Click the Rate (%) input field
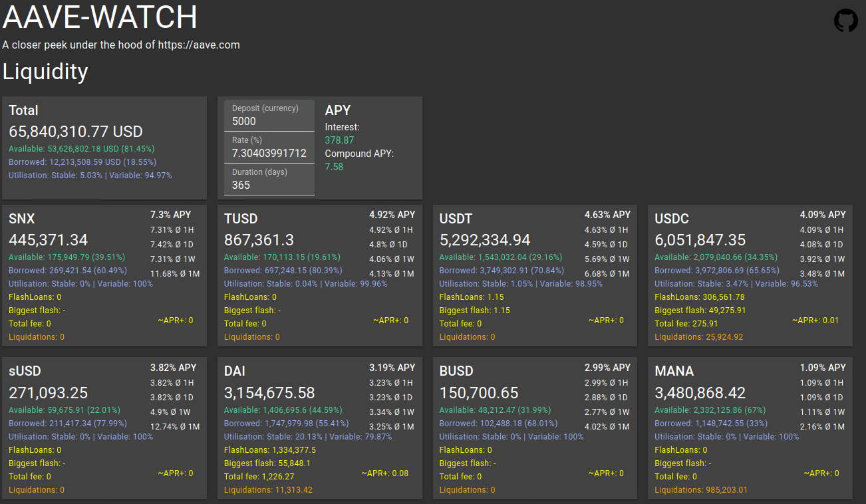The width and height of the screenshot is (866, 504). tap(269, 153)
